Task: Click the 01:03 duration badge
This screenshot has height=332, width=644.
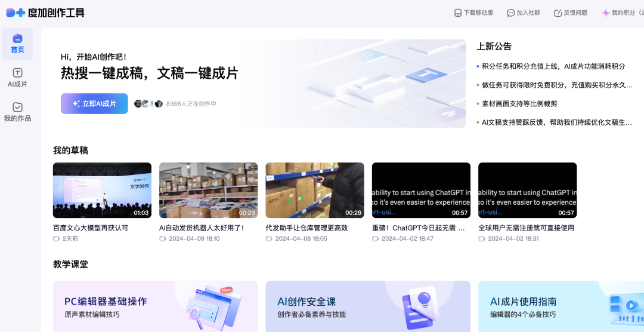Action: pos(141,213)
